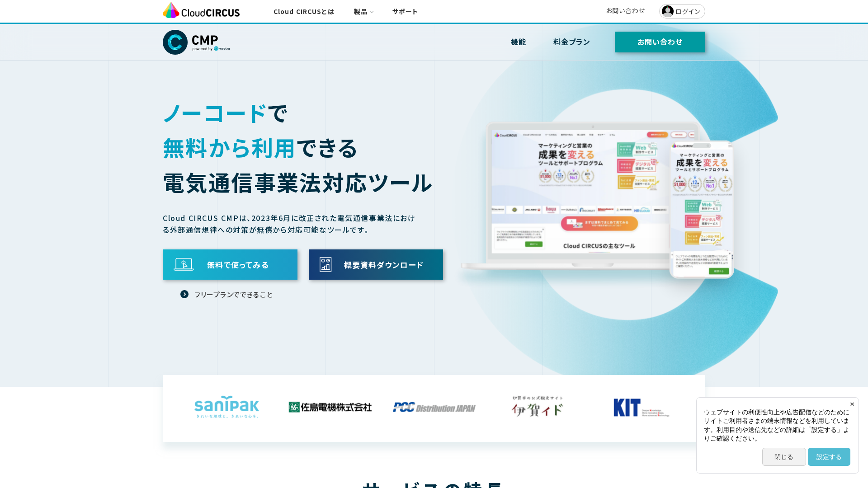This screenshot has width=868, height=488.
Task: Click the arrow circle icon before フリープラン
Action: click(184, 294)
